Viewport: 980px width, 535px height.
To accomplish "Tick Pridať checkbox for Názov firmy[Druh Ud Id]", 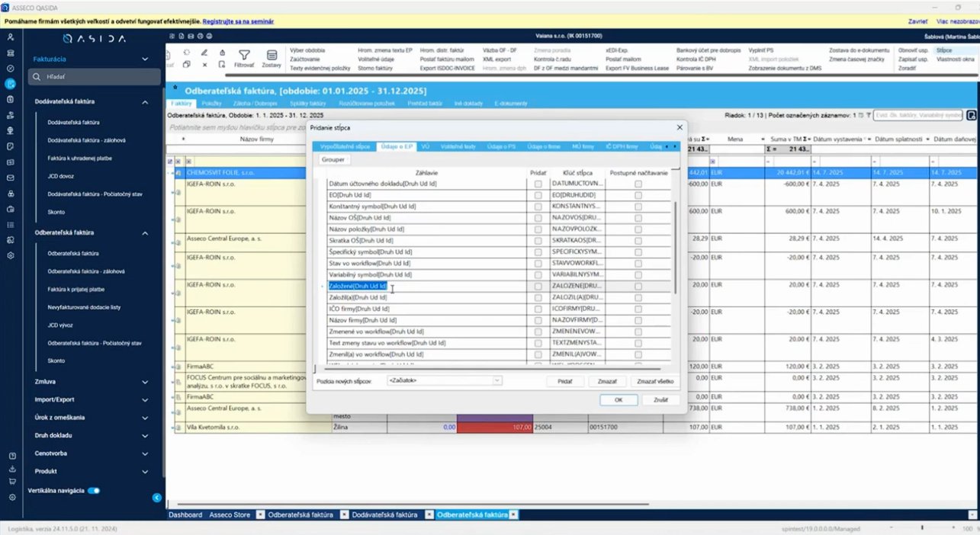I will [x=538, y=321].
